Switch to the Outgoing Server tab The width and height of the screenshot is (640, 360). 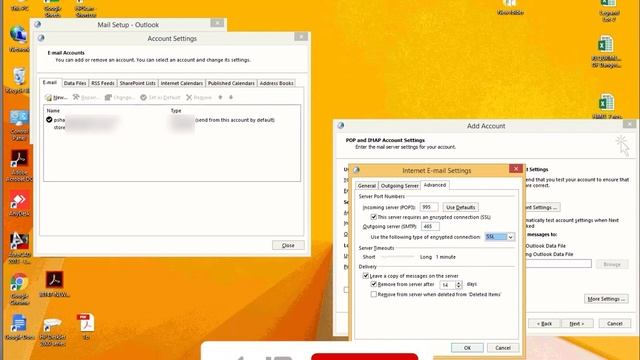coord(399,186)
